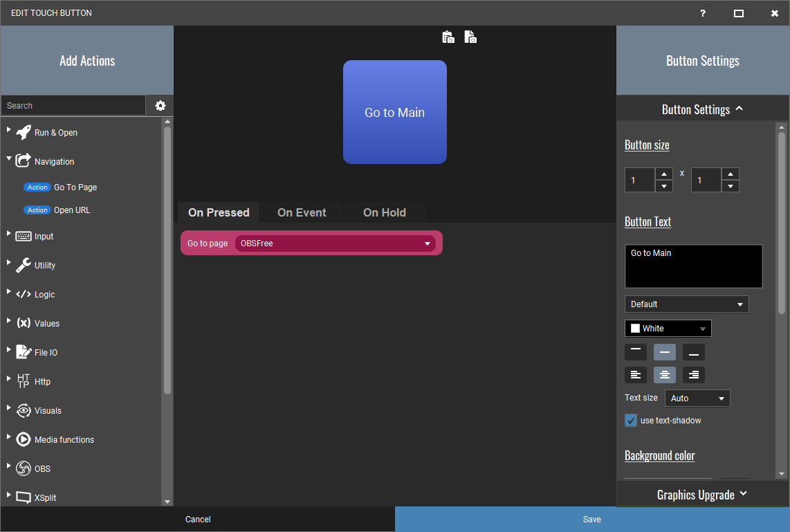790x532 pixels.
Task: Open the Go to page OBSFree dropdown
Action: 336,244
